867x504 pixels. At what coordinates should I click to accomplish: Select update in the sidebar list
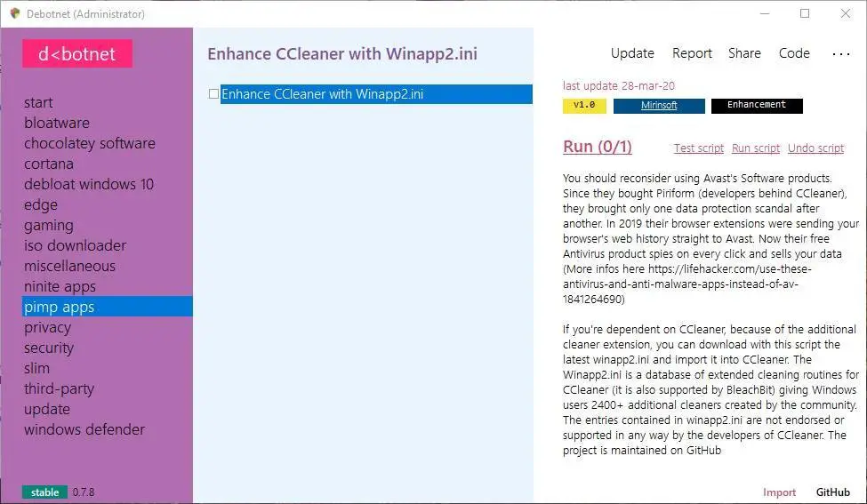(47, 410)
